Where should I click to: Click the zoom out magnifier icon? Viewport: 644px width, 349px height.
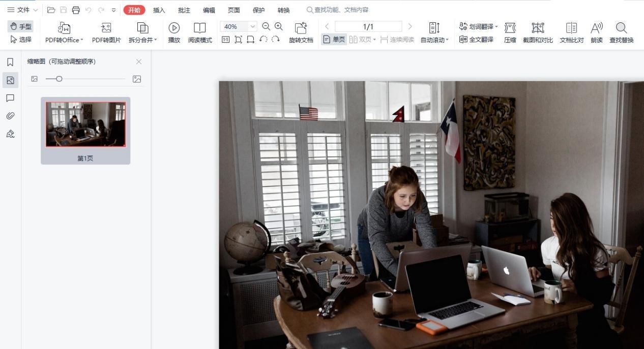[x=266, y=26]
